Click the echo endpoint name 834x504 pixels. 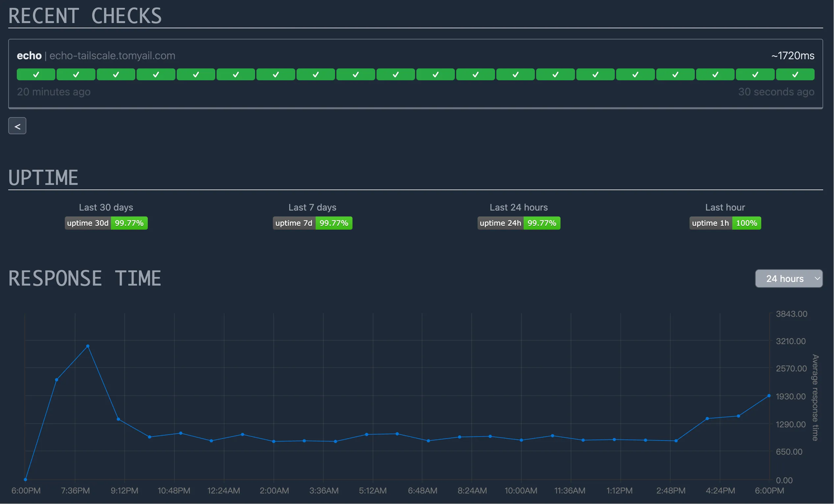click(x=29, y=56)
